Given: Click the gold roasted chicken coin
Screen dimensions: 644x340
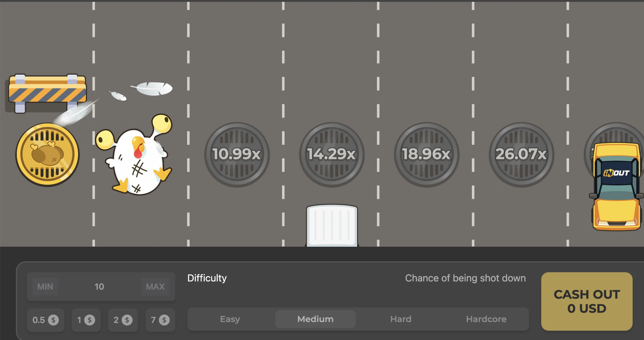Looking at the screenshot, I should point(47,155).
